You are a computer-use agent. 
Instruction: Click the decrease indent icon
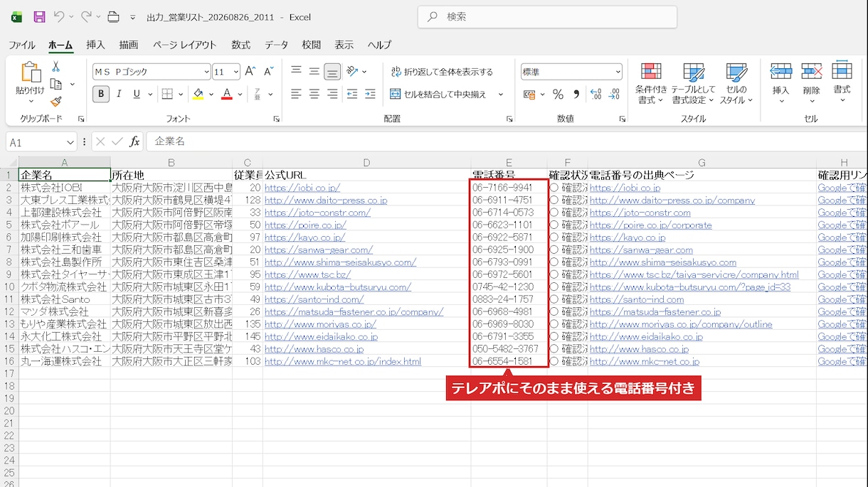352,94
